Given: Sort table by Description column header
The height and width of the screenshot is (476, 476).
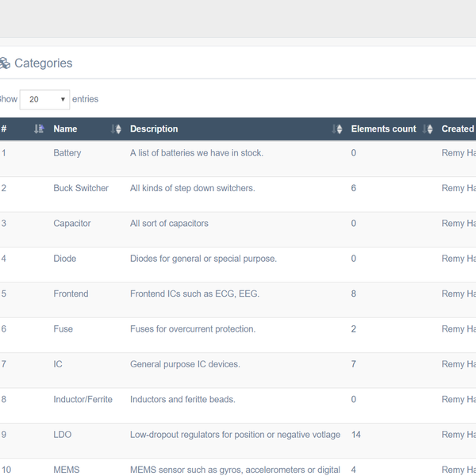Looking at the screenshot, I should coord(154,129).
